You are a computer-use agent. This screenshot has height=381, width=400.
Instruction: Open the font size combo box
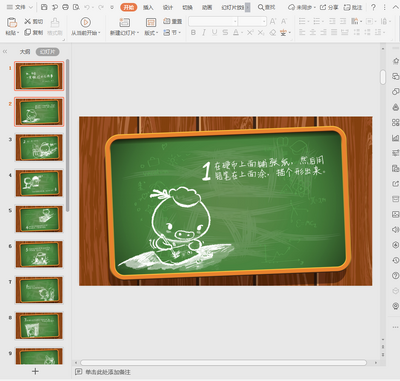click(252, 22)
